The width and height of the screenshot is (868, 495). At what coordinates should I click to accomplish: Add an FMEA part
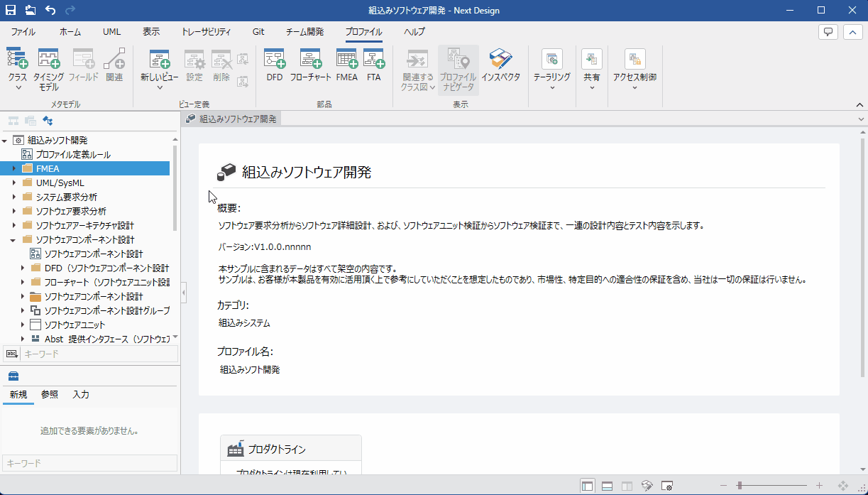(x=347, y=65)
